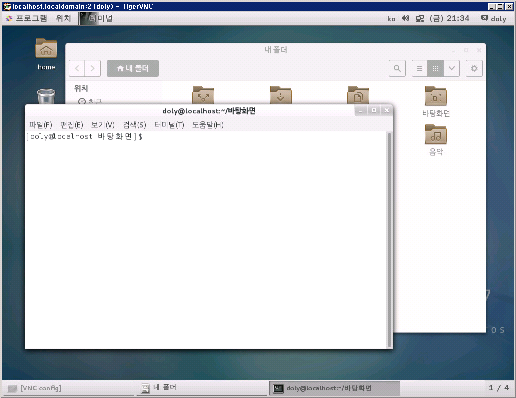Click the workspace switcher 1 / 4

[x=499, y=388]
